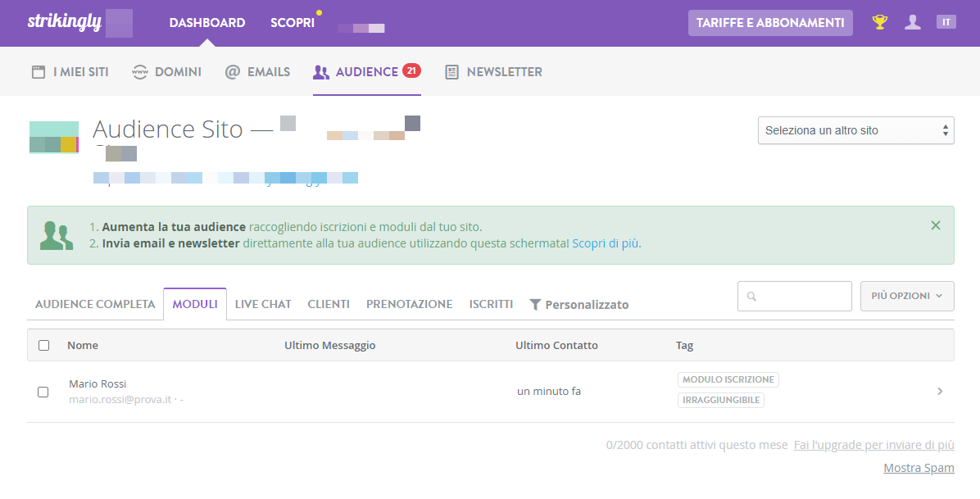
Task: Click the Newsletter document icon
Action: tap(451, 72)
